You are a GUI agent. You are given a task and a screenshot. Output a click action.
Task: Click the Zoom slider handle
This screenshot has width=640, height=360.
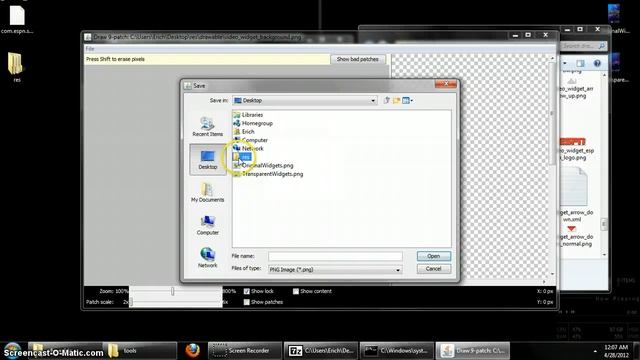pyautogui.click(x=173, y=291)
